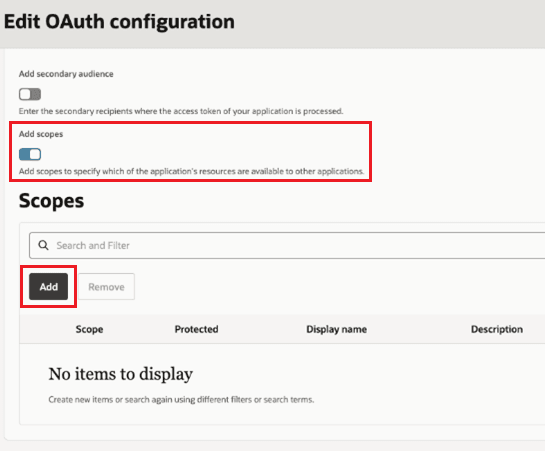Click the Add scopes help description

pyautogui.click(x=191, y=171)
